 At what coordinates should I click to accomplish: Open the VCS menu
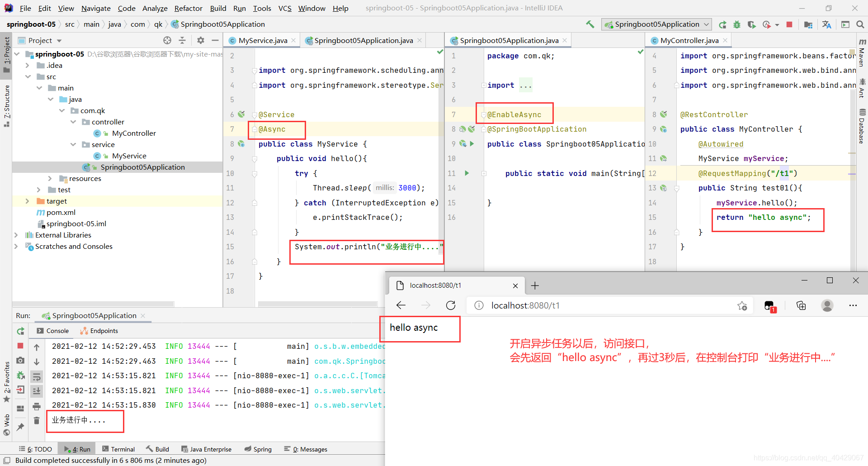[x=285, y=8]
